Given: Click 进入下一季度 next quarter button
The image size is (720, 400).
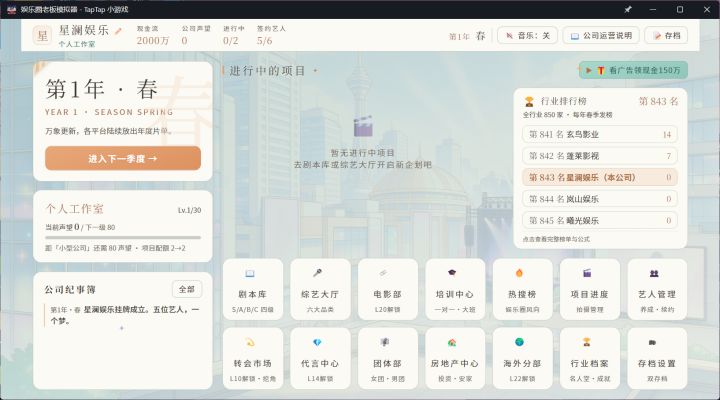Looking at the screenshot, I should pos(123,158).
